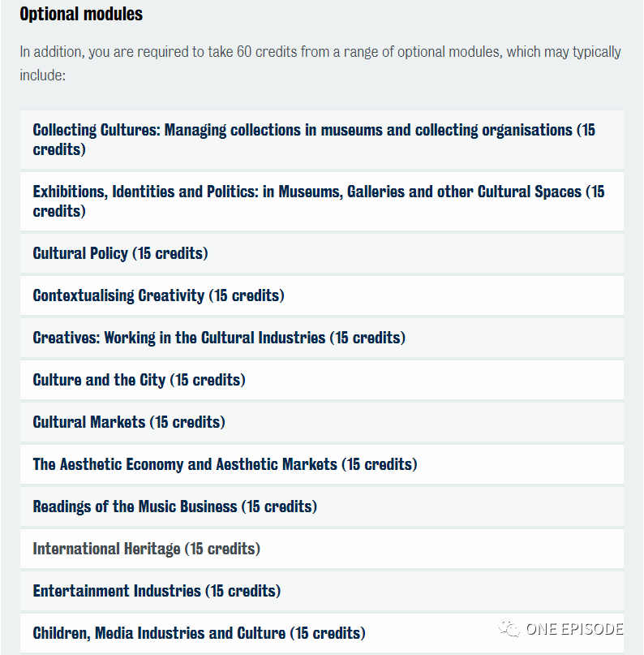Expand Exhibitions, Identities and Politics module
The image size is (644, 655).
(x=321, y=201)
